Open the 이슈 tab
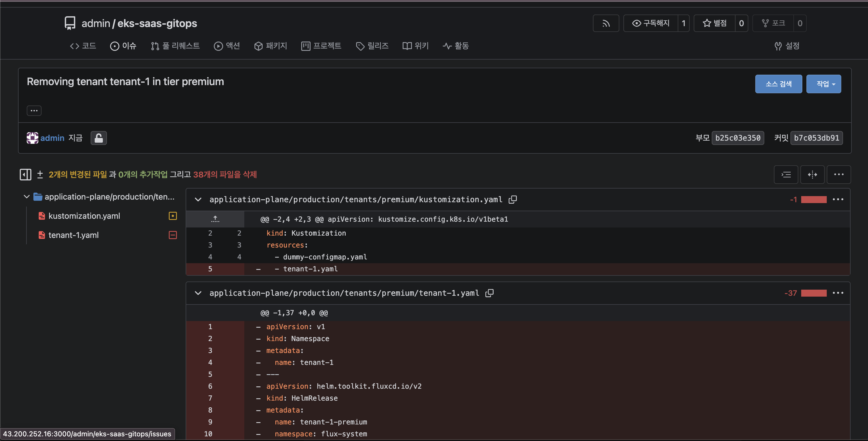 (x=123, y=46)
